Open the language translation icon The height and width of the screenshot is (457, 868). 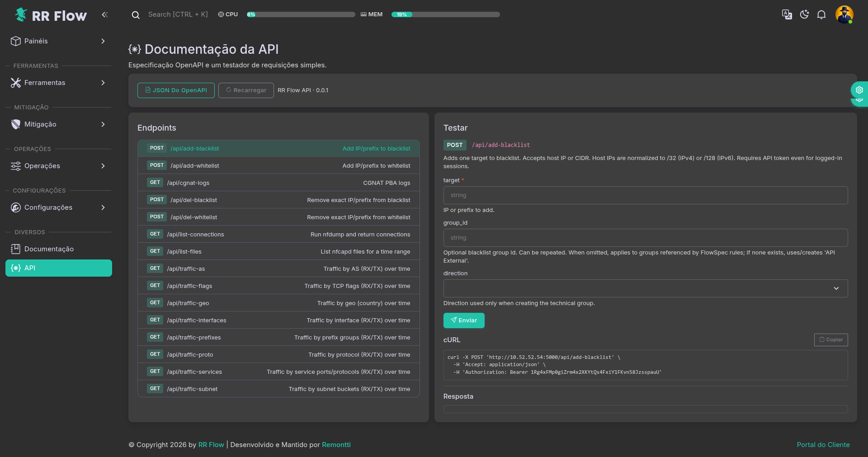pyautogui.click(x=787, y=14)
